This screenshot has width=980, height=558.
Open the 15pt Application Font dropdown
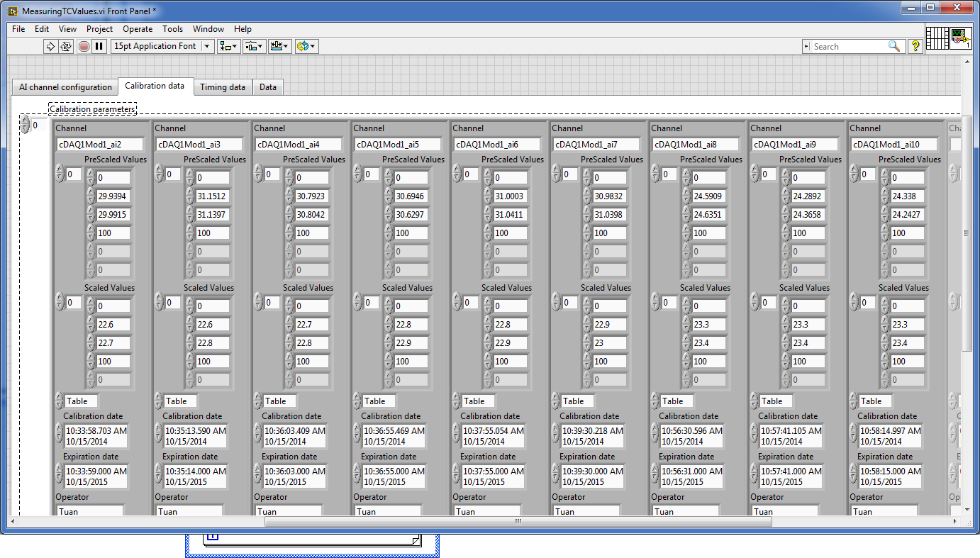[x=162, y=46]
